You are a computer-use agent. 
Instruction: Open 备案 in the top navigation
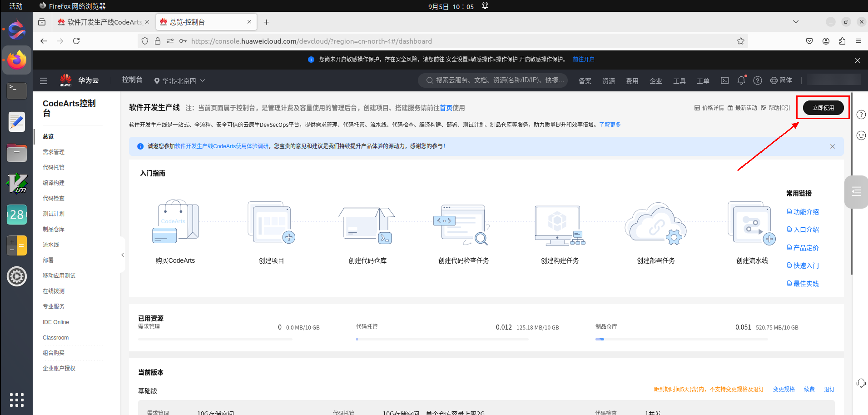point(585,81)
